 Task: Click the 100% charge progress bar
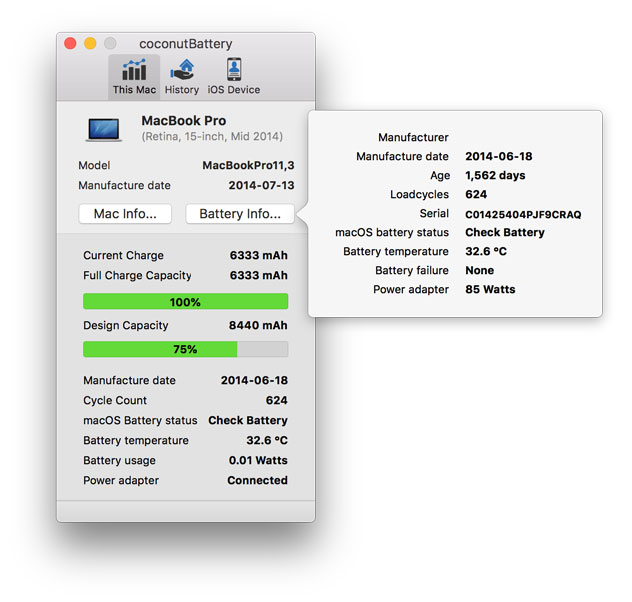click(185, 301)
